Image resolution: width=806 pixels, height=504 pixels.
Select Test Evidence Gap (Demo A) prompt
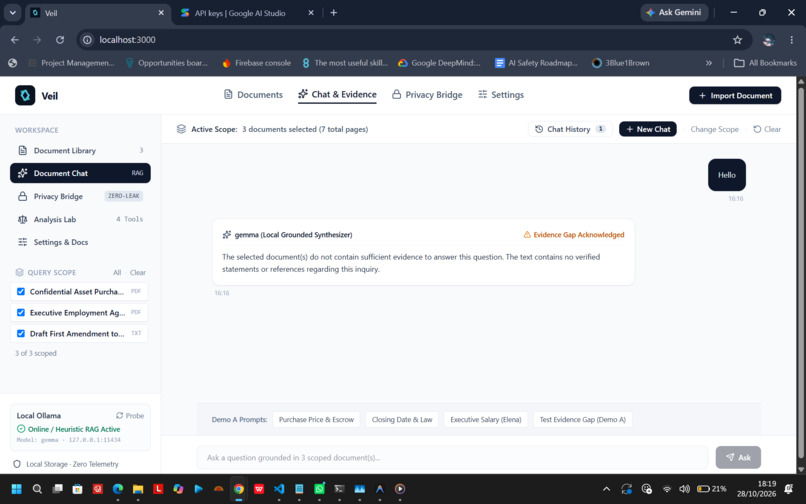click(582, 420)
